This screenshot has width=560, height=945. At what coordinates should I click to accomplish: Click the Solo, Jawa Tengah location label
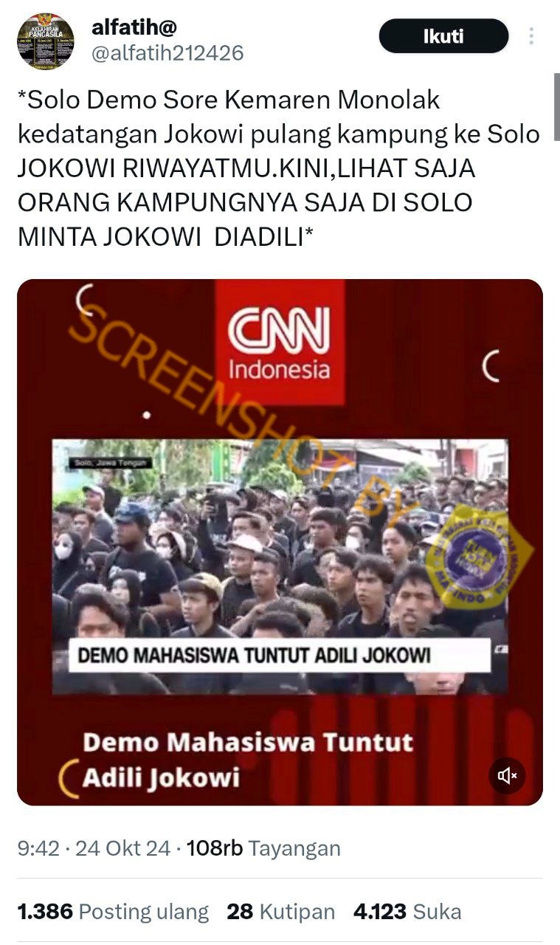[x=111, y=463]
